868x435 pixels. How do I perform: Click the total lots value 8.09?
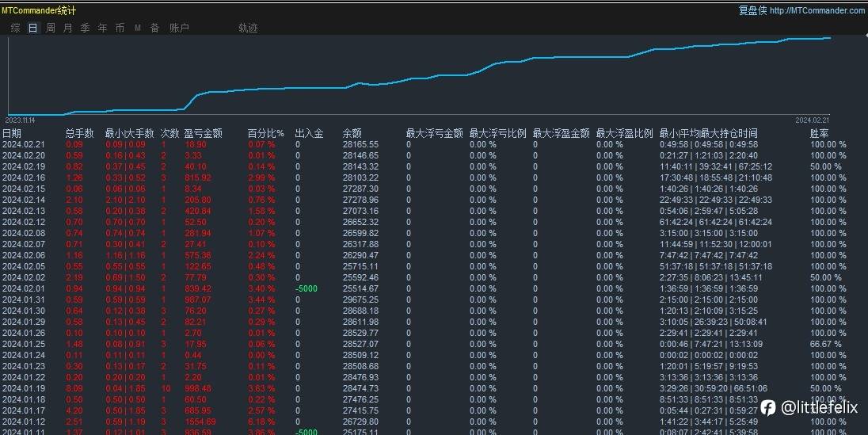click(74, 388)
